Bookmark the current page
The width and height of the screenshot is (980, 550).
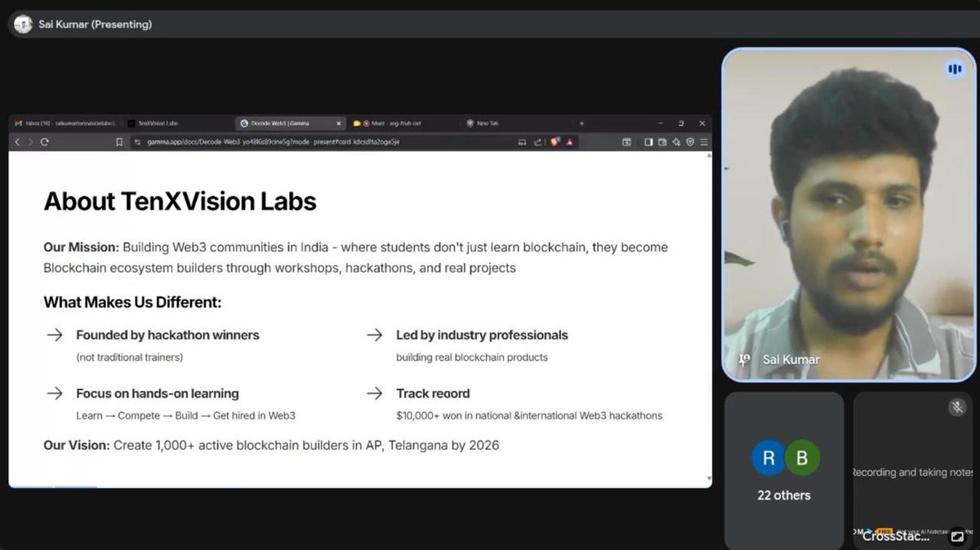click(x=119, y=142)
